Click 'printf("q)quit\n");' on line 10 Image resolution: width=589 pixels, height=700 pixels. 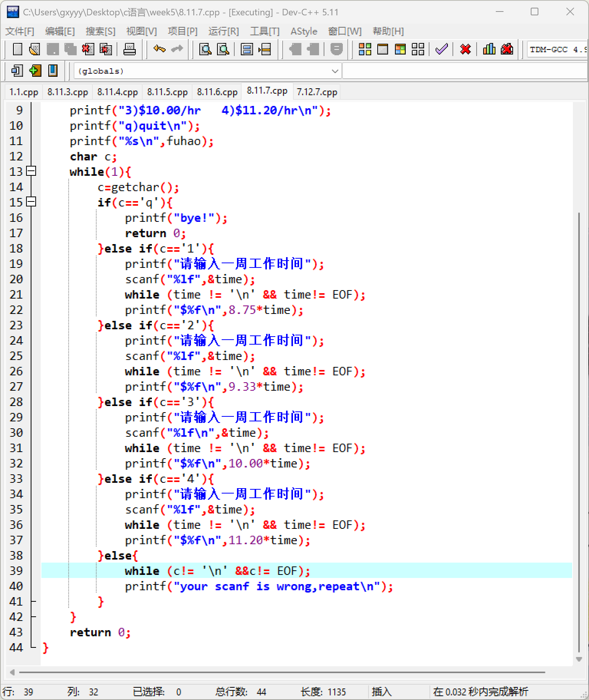[x=135, y=125]
